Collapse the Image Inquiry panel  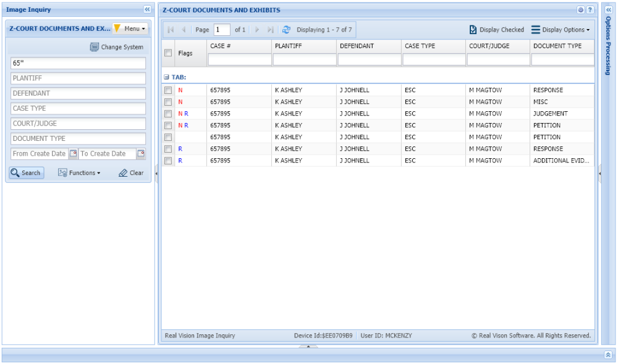tap(147, 9)
